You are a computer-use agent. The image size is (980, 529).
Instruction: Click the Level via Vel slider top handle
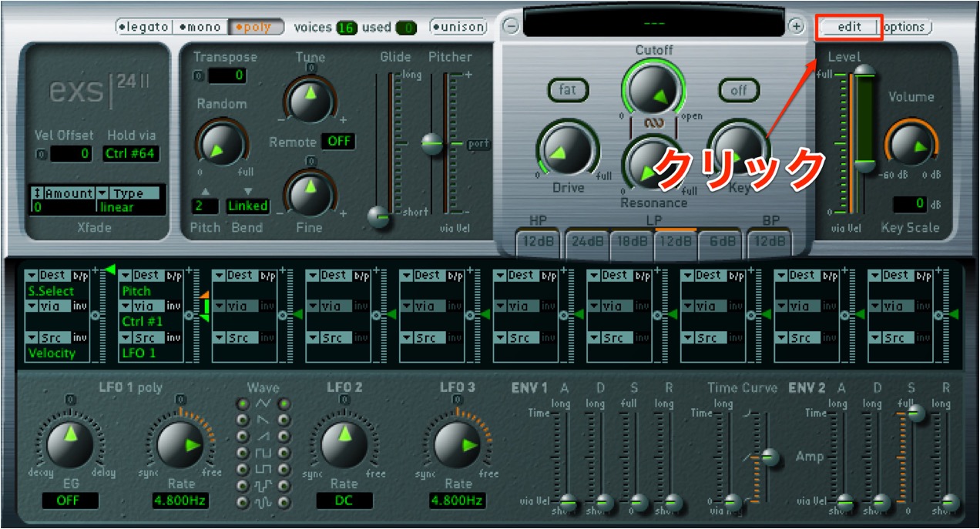[x=864, y=70]
